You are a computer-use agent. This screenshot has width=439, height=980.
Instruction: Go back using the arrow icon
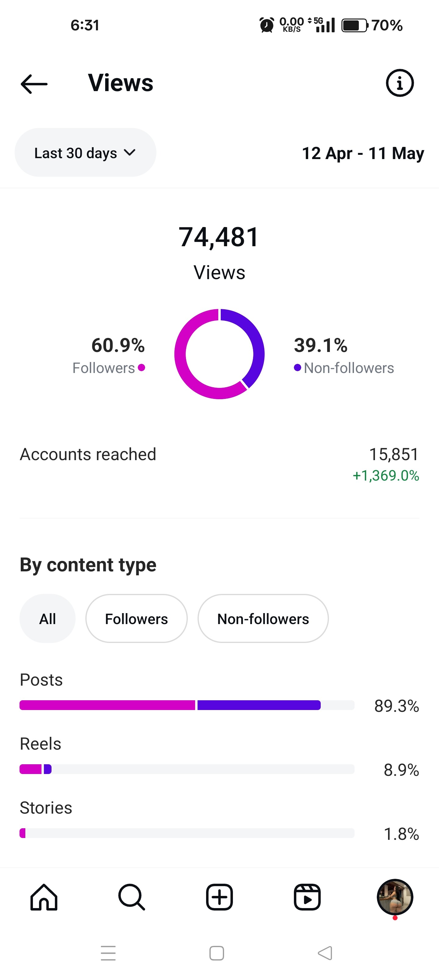tap(34, 84)
